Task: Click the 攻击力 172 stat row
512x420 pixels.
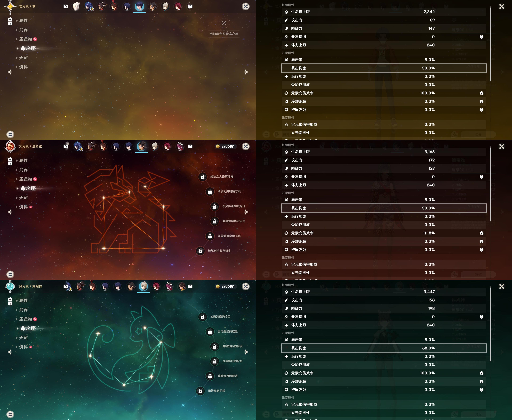Action: (384, 160)
